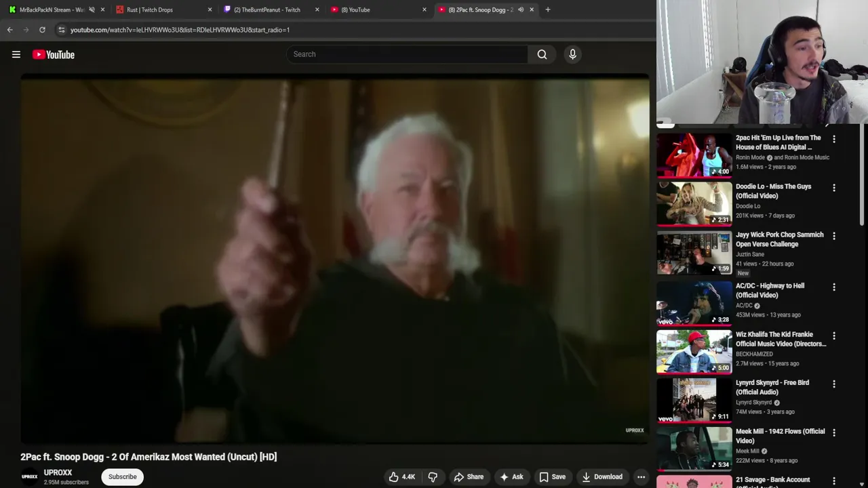Go to the YouTube home logo
Image resolution: width=868 pixels, height=488 pixels.
[x=54, y=54]
